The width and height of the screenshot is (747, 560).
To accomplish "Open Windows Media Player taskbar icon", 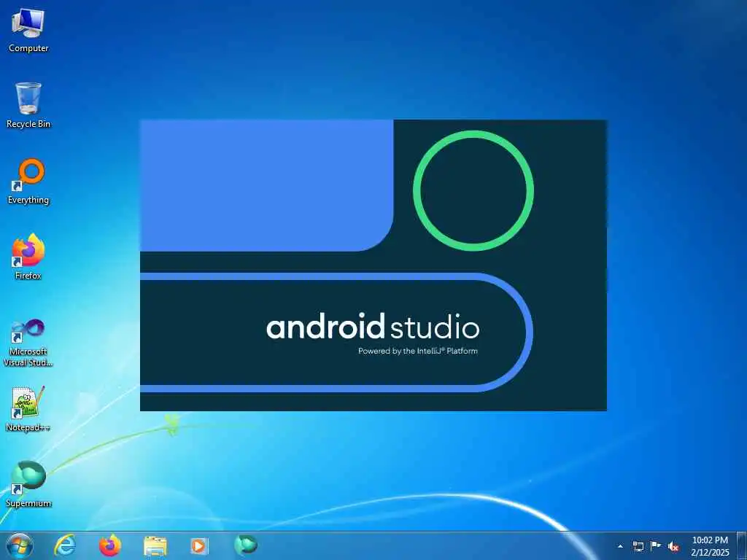I will click(198, 545).
